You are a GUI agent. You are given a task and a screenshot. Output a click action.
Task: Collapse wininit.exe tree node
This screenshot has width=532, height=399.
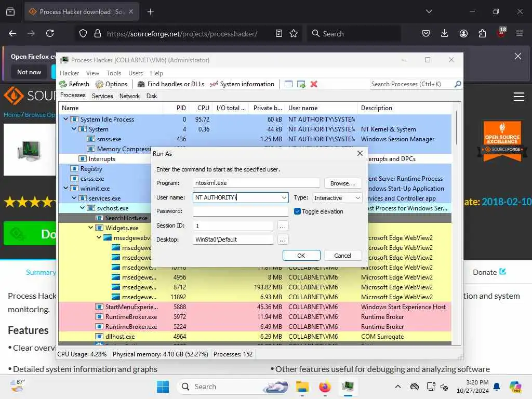click(x=66, y=188)
